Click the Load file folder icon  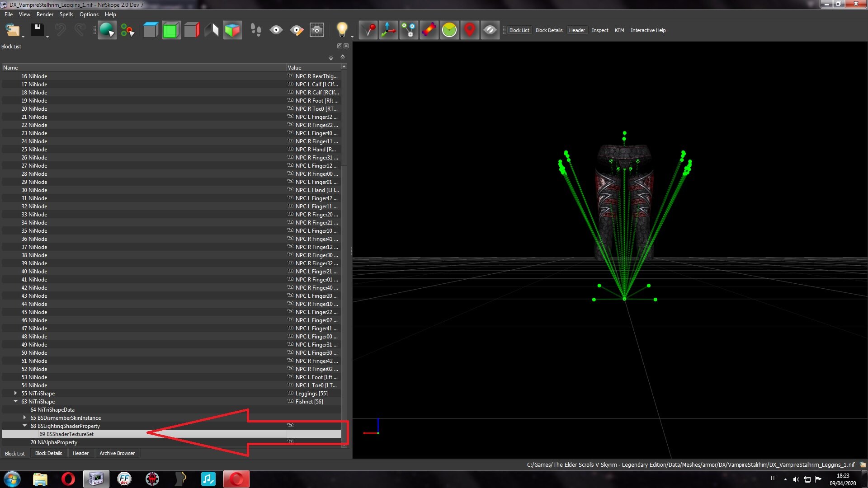(12, 30)
